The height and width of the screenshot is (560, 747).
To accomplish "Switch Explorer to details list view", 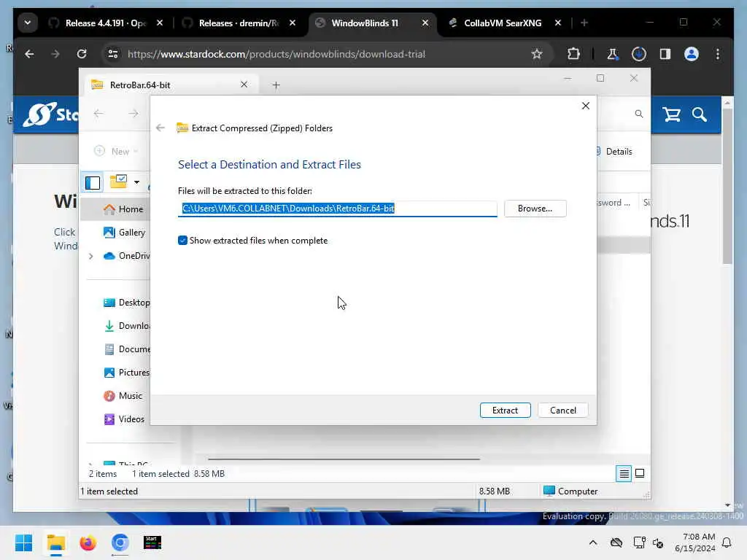I will pyautogui.click(x=624, y=473).
